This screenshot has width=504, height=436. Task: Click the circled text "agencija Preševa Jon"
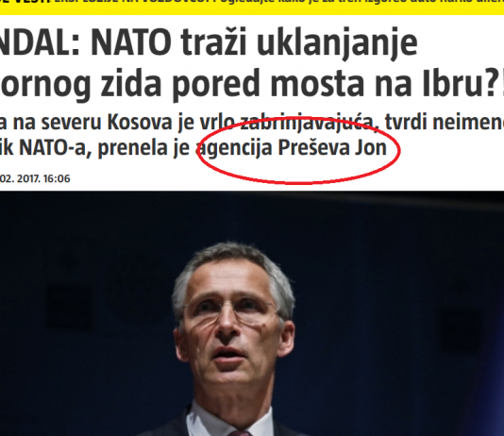[x=292, y=149]
